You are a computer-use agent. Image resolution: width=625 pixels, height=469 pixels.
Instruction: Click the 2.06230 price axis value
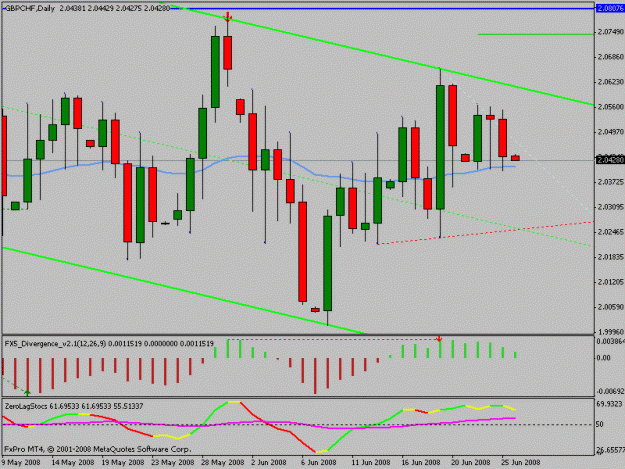pos(611,82)
